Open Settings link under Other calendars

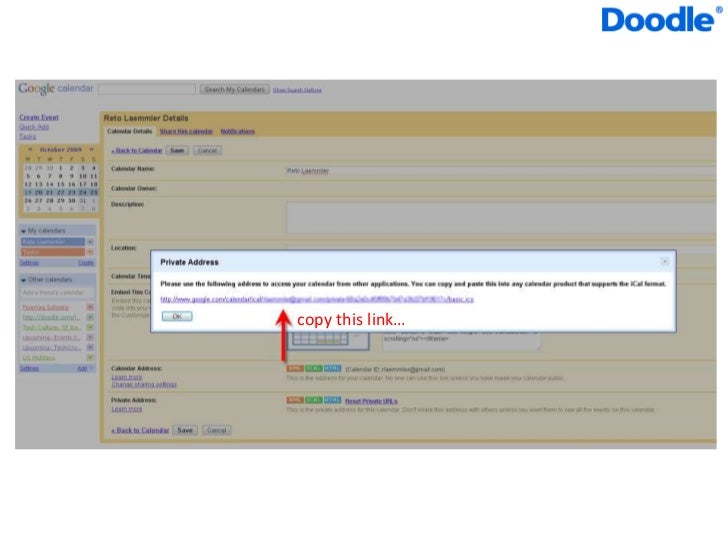pos(29,368)
